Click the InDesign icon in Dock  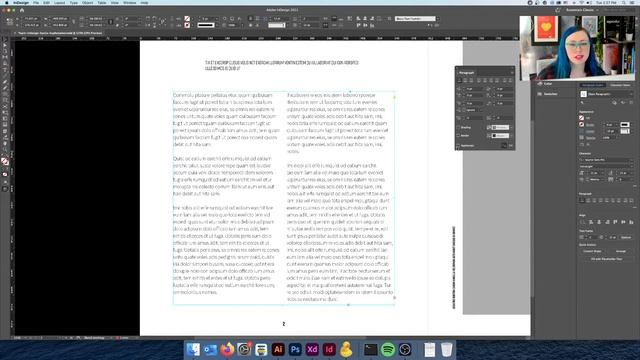coord(329,349)
